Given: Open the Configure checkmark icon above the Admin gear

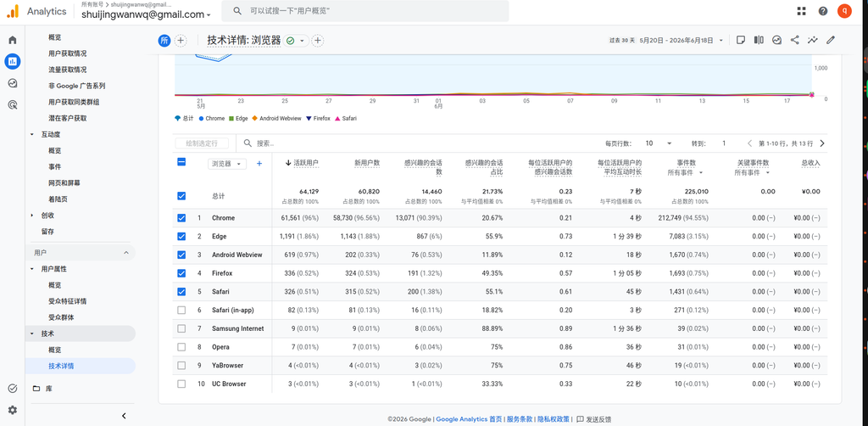Looking at the screenshot, I should 12,389.
